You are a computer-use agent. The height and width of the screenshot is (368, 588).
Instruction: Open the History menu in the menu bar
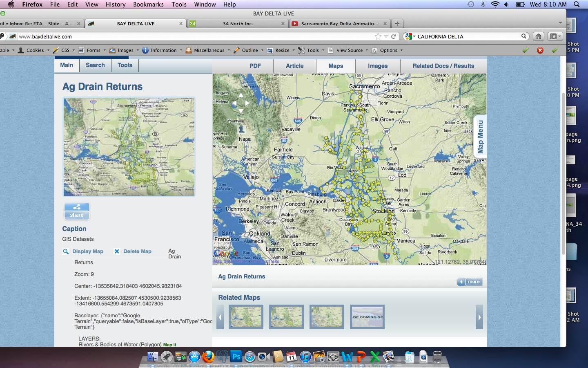tap(116, 4)
